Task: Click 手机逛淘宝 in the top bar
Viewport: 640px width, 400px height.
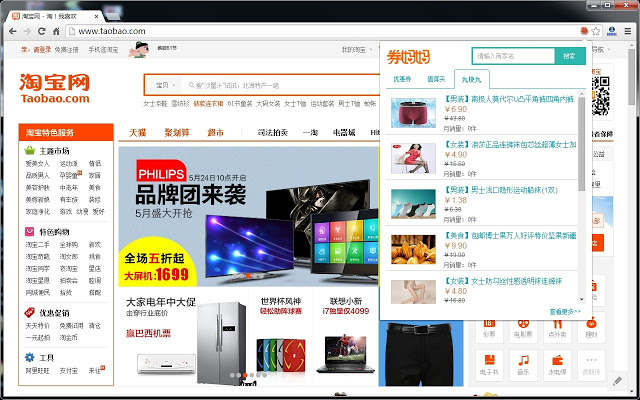Action: pos(103,50)
